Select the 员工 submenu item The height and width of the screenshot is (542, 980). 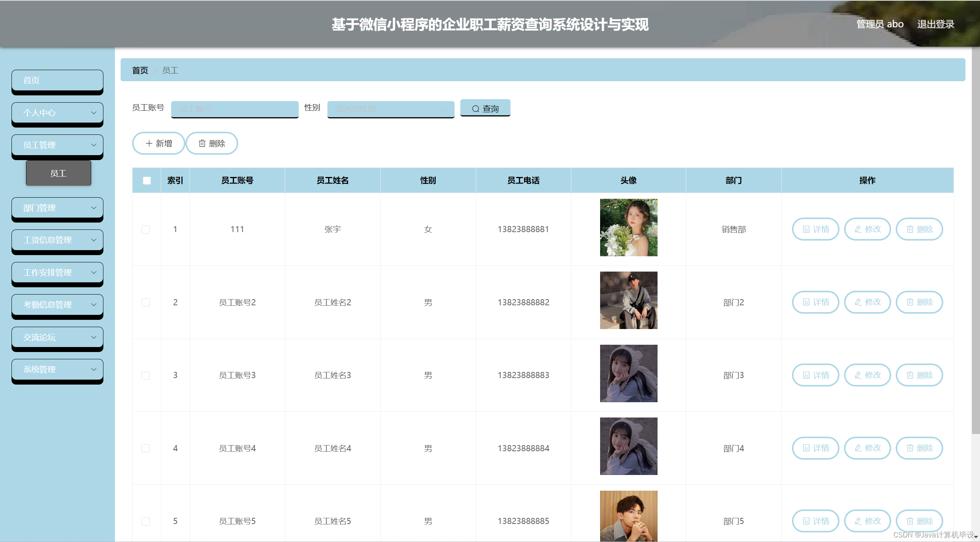tap(59, 174)
